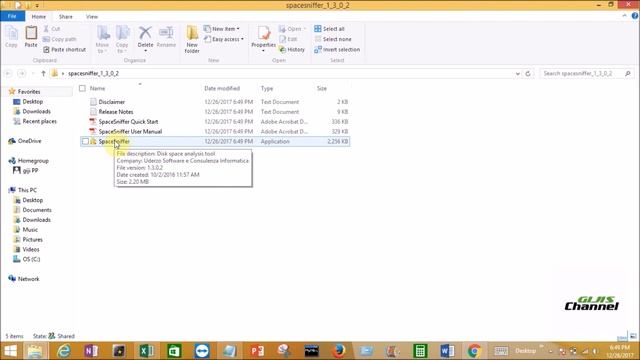Image resolution: width=640 pixels, height=360 pixels.
Task: Click the Cut command
Action: 52,29
